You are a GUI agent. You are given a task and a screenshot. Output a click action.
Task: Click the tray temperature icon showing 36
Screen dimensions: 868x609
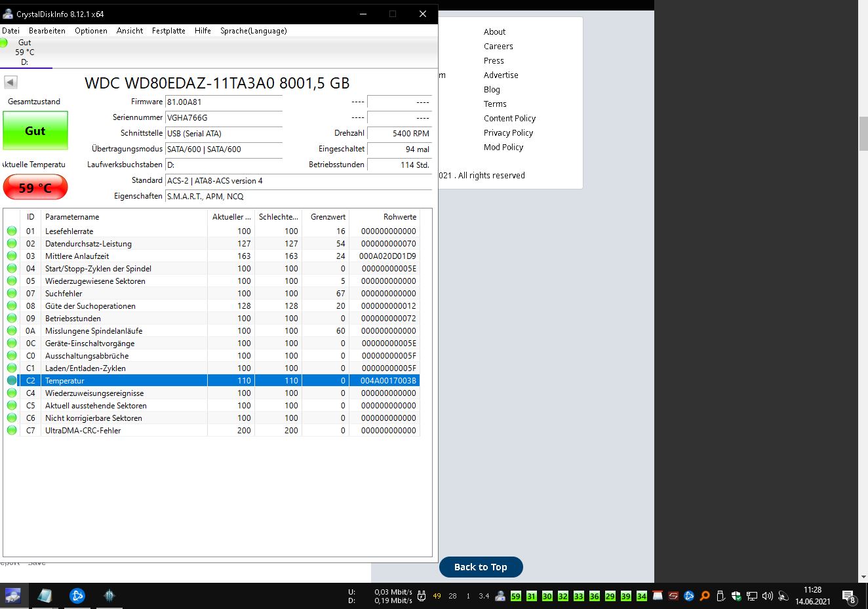tap(595, 596)
